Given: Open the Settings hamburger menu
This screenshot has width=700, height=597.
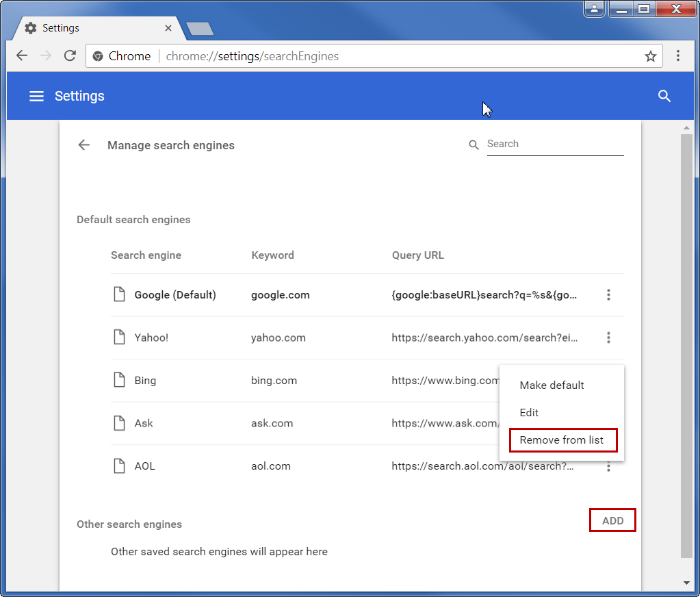Looking at the screenshot, I should [x=36, y=97].
